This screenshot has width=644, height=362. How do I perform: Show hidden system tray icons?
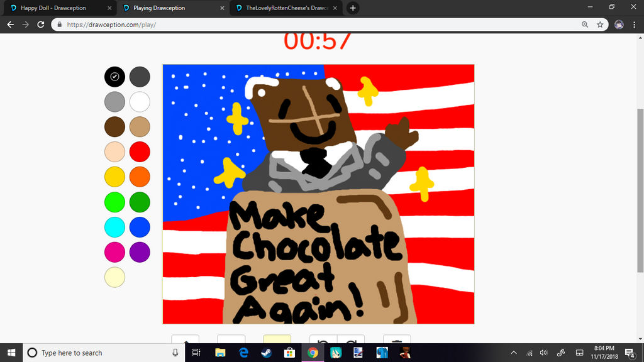pos(514,353)
